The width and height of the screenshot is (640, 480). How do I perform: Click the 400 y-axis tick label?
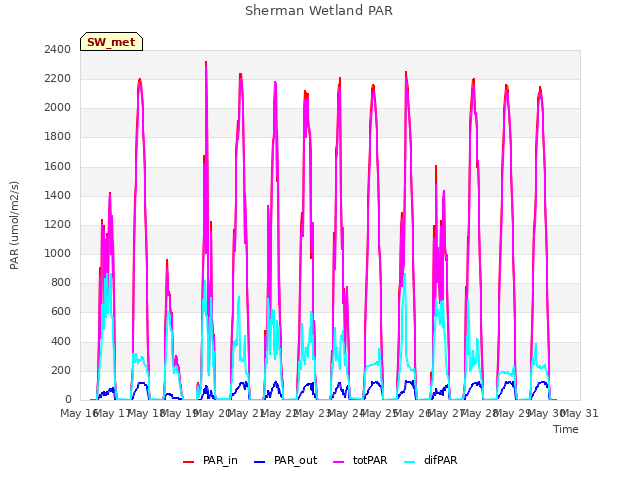[x=61, y=341]
